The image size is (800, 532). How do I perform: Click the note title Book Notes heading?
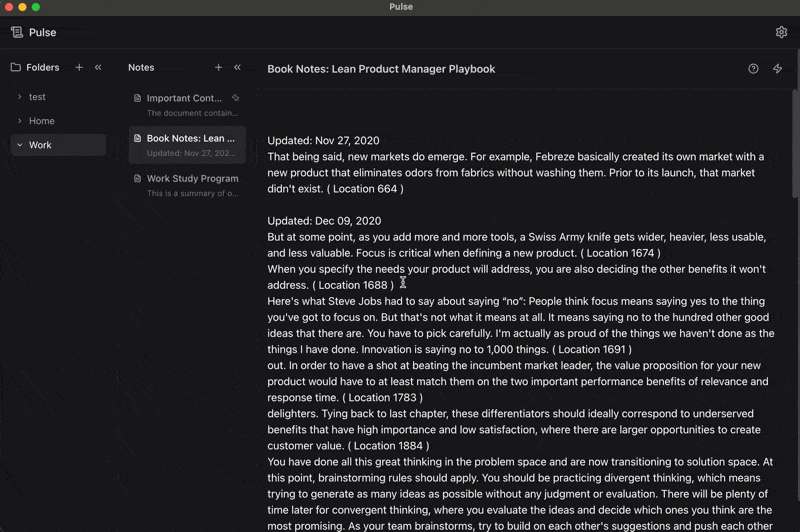(381, 69)
